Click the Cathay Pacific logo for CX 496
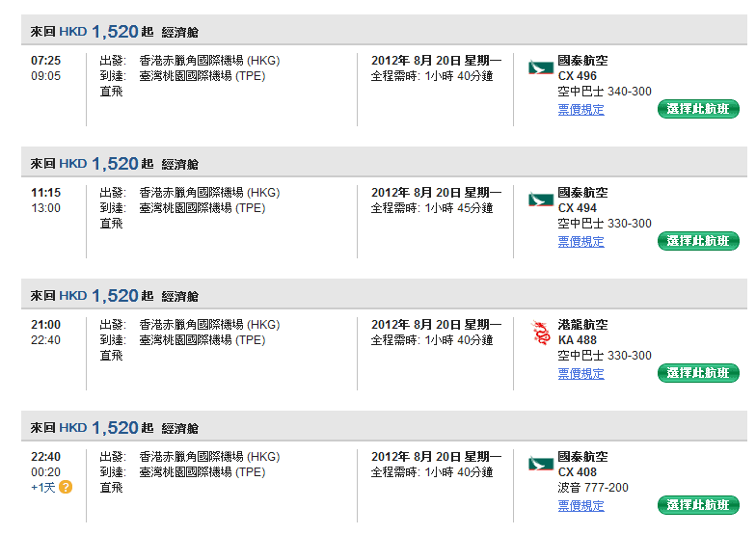Screen dimensions: 756x535 pyautogui.click(x=540, y=68)
